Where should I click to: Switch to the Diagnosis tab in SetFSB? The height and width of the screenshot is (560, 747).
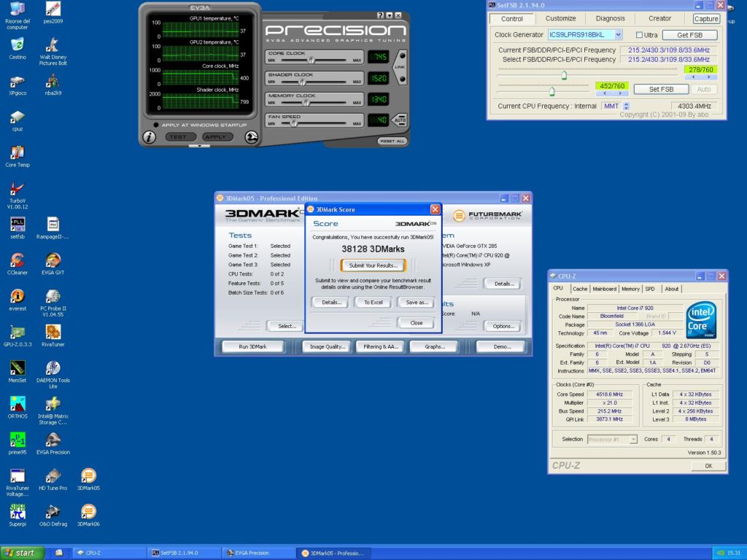(x=611, y=18)
